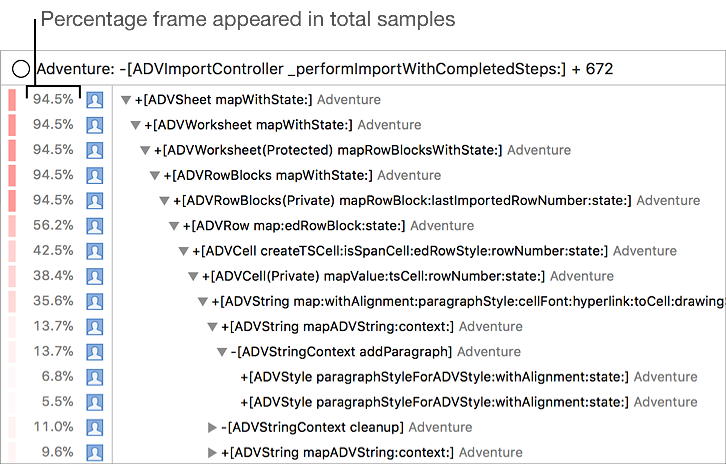Click user icon on the 38.4% row
The image size is (726, 464).
coord(95,276)
